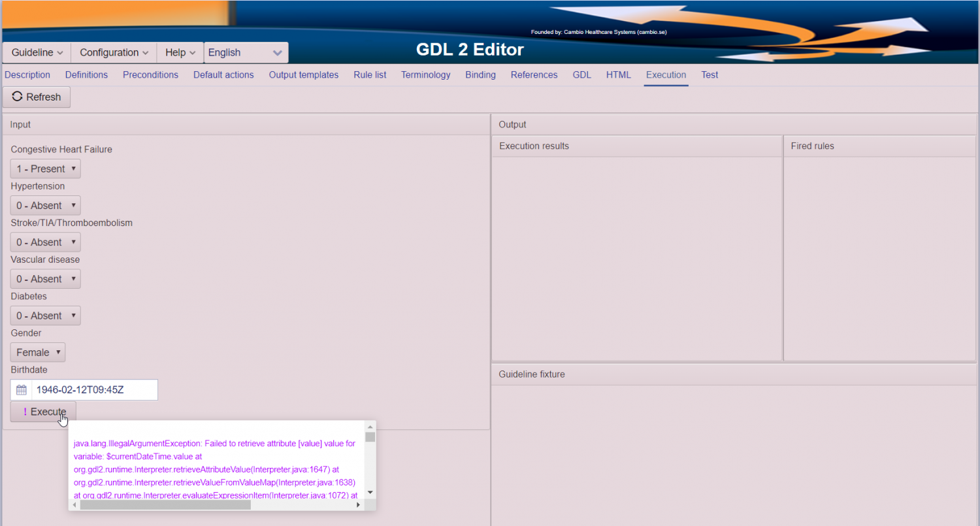The width and height of the screenshot is (980, 526).
Task: Click the error popup horizontal scrollbar thumb
Action: 165,504
